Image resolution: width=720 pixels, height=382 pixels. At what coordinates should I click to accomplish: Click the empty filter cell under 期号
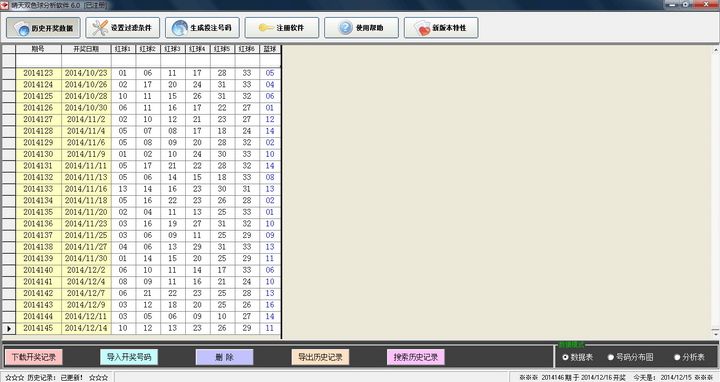click(39, 61)
